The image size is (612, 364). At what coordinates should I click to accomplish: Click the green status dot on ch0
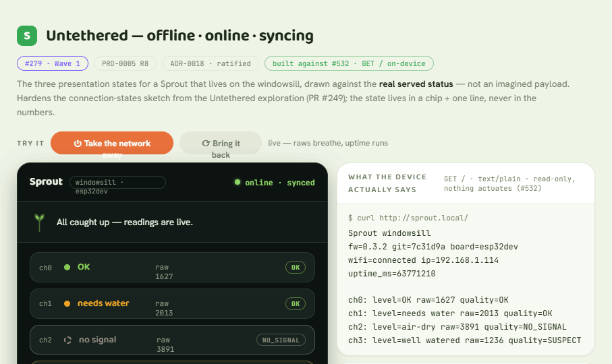click(x=67, y=268)
